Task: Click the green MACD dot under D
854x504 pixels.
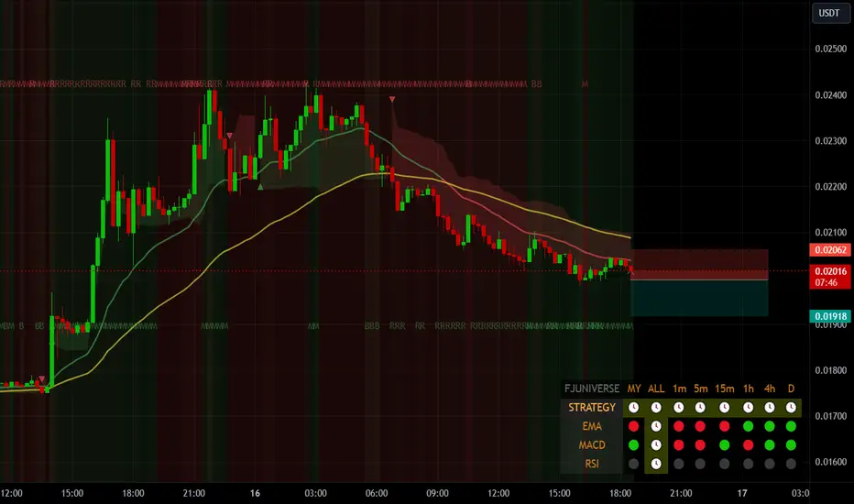Action: [x=791, y=445]
